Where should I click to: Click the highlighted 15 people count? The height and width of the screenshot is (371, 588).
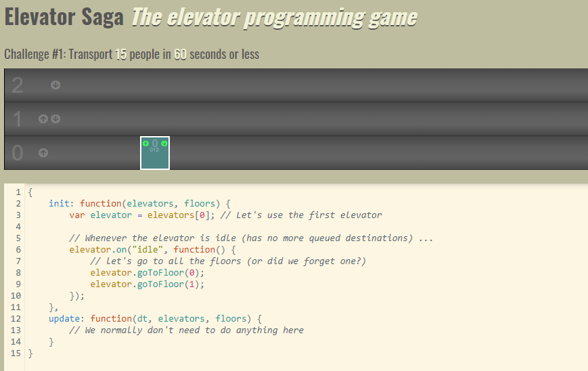point(121,54)
